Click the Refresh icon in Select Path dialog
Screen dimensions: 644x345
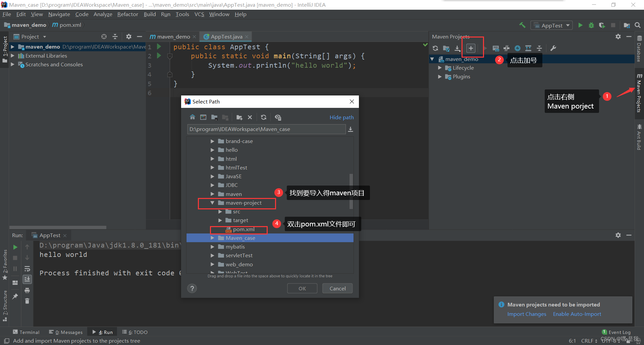(x=264, y=117)
